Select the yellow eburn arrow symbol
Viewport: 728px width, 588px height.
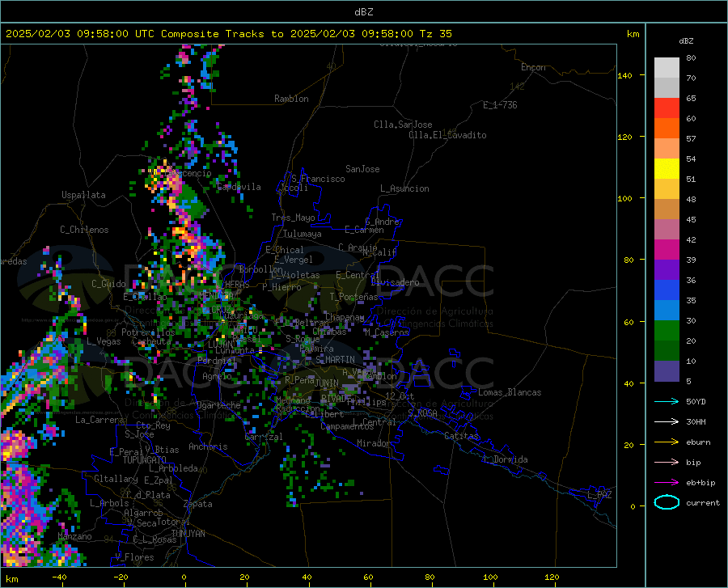(x=667, y=442)
